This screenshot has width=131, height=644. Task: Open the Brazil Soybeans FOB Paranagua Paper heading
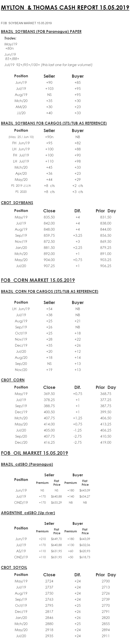coord(41,32)
